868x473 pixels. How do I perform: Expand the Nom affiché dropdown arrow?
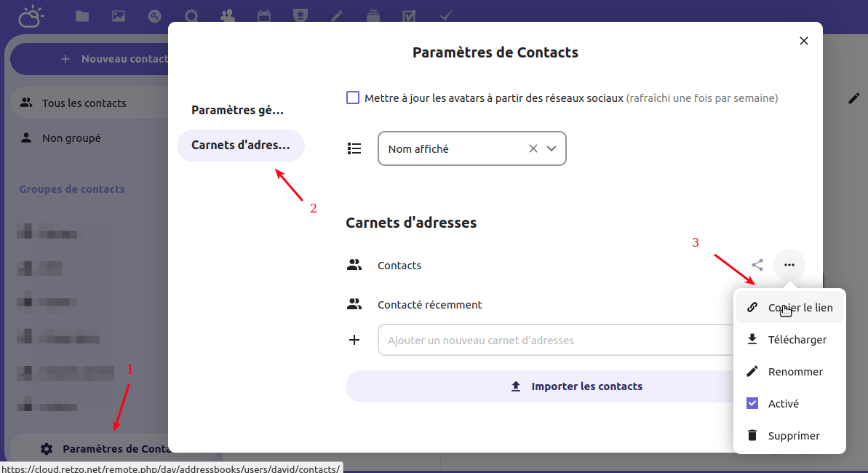click(x=552, y=148)
